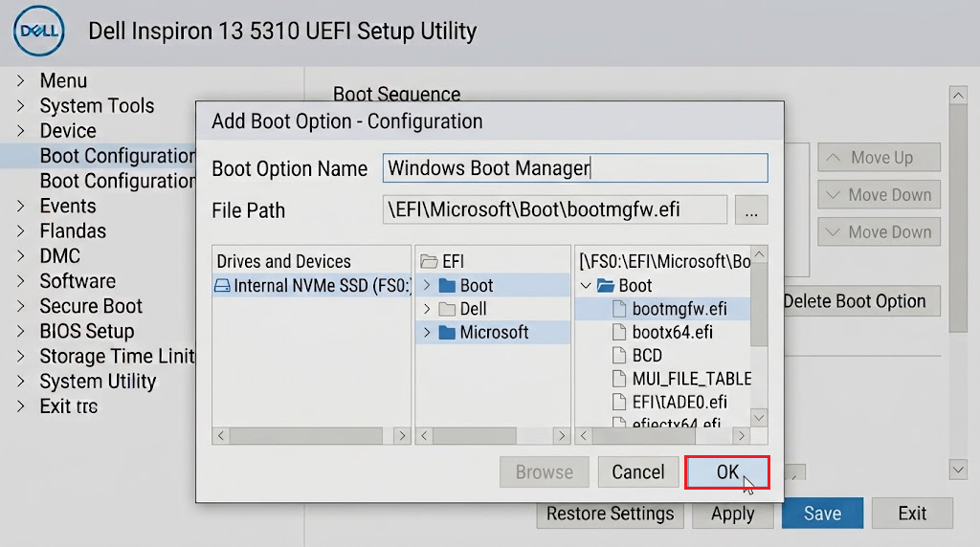Click Delete Boot Option button
The image size is (980, 547).
861,301
